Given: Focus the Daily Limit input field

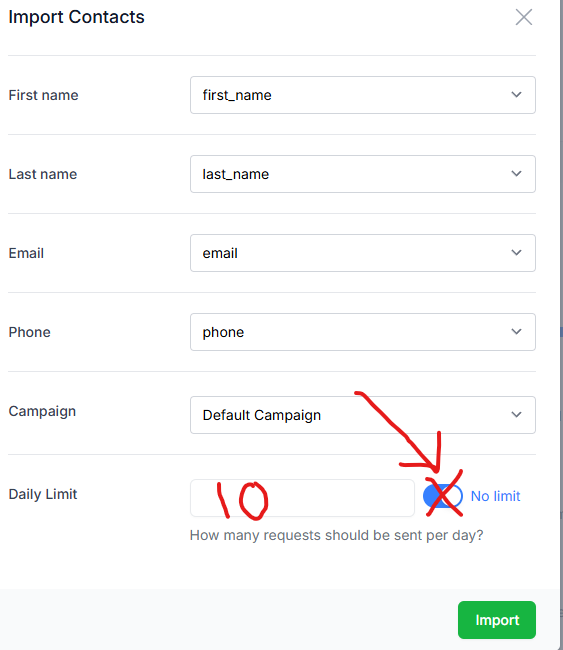Looking at the screenshot, I should tap(302, 498).
